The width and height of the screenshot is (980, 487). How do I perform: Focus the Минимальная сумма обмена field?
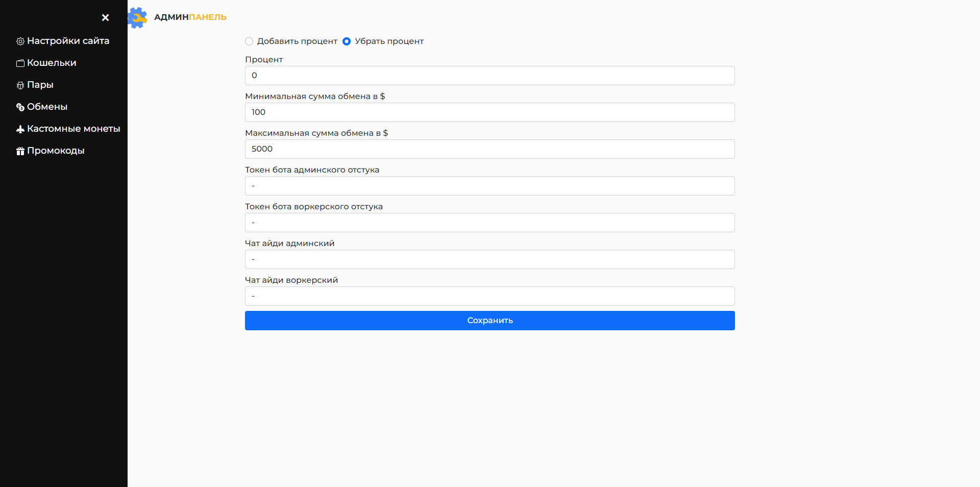pos(489,112)
